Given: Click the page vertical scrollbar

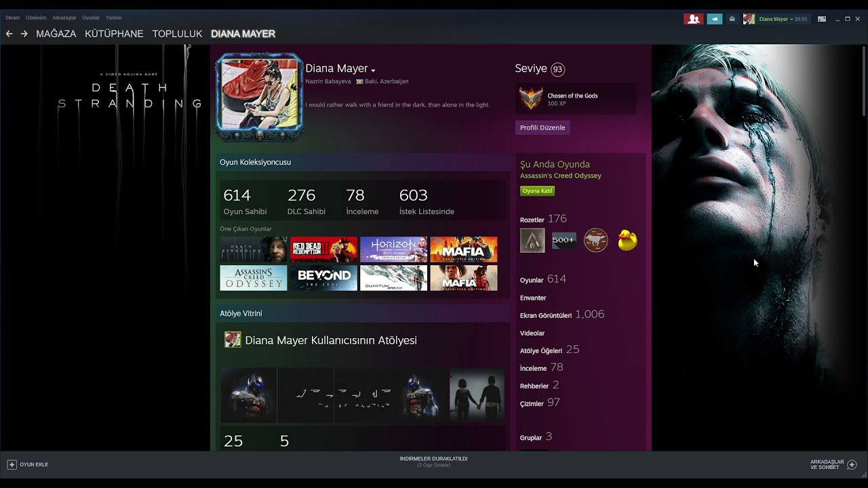Looking at the screenshot, I should click(863, 81).
